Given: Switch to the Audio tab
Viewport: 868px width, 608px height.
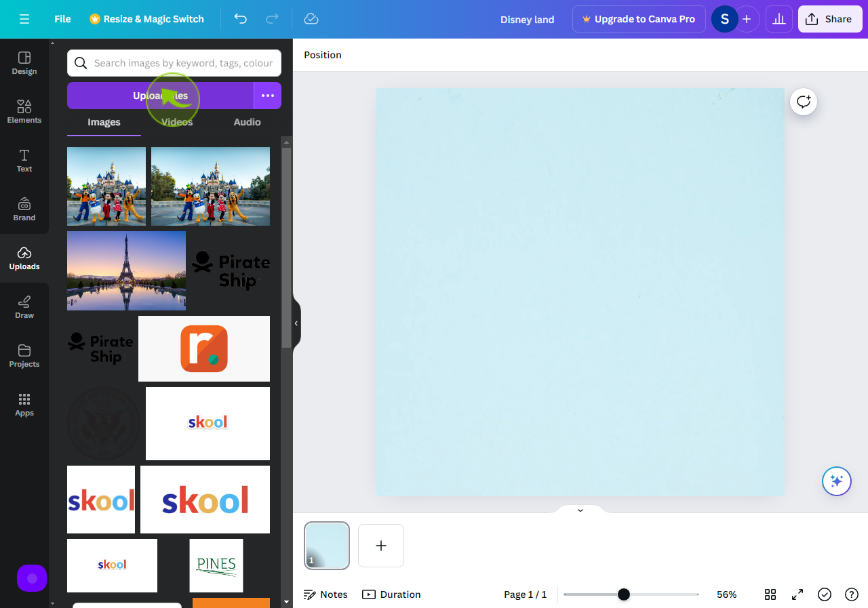Looking at the screenshot, I should 247,122.
